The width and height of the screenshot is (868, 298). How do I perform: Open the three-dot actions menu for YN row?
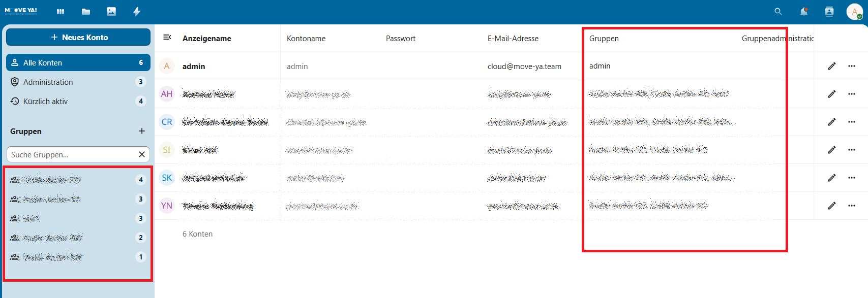point(852,206)
